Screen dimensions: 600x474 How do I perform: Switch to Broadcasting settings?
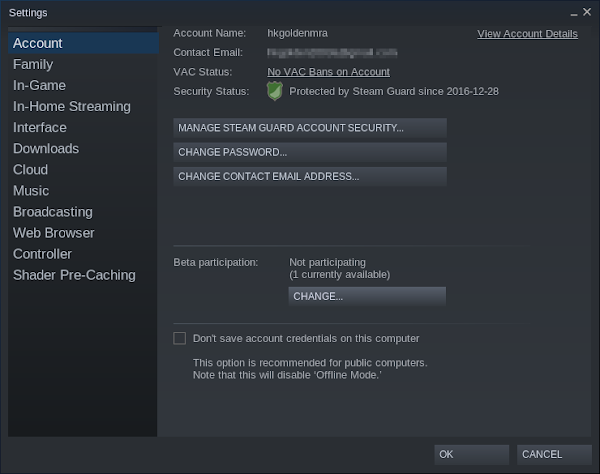tap(83, 212)
